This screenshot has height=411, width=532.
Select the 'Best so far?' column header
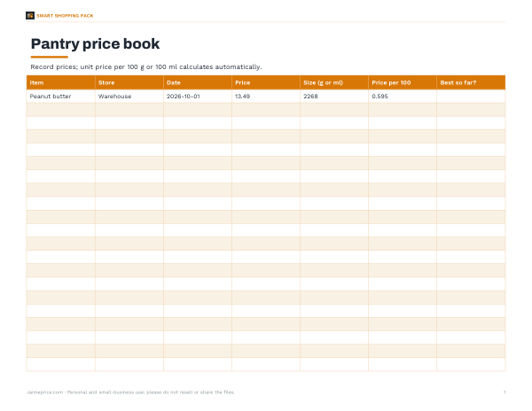(x=471, y=82)
